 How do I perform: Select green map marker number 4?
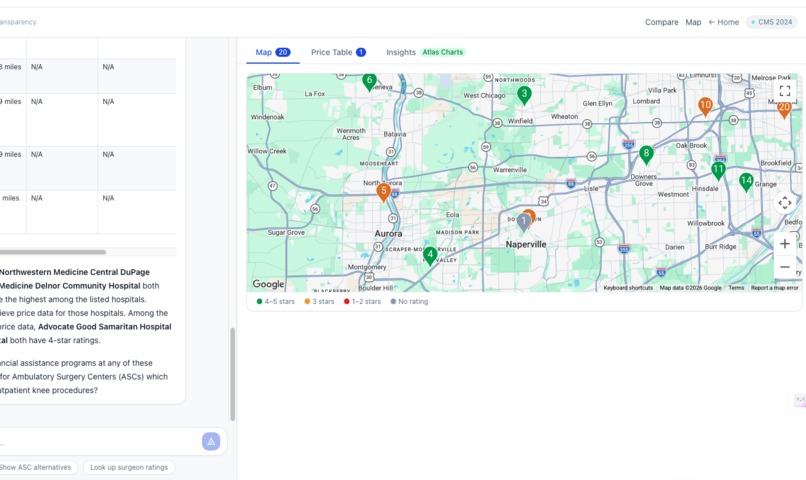[430, 255]
